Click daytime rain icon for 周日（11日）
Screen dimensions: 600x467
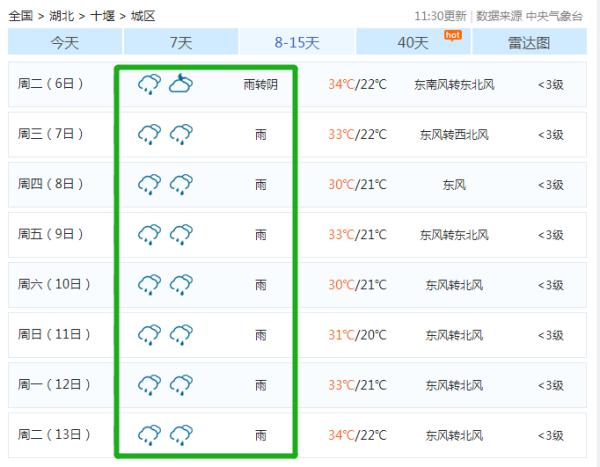pyautogui.click(x=149, y=335)
